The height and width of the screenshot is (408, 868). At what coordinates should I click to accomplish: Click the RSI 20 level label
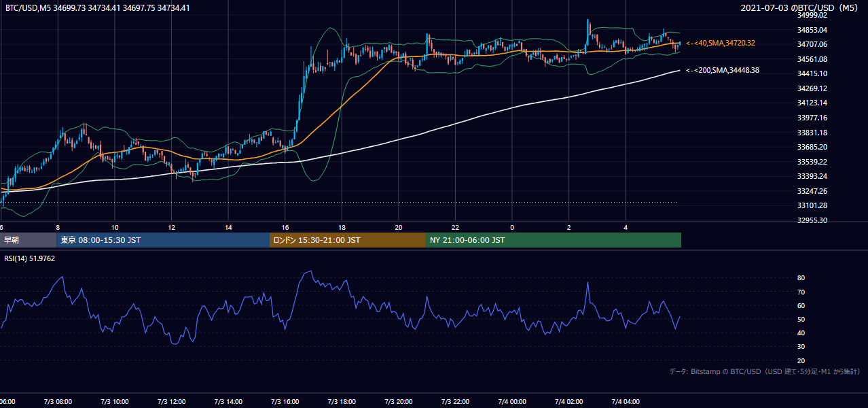tap(801, 360)
